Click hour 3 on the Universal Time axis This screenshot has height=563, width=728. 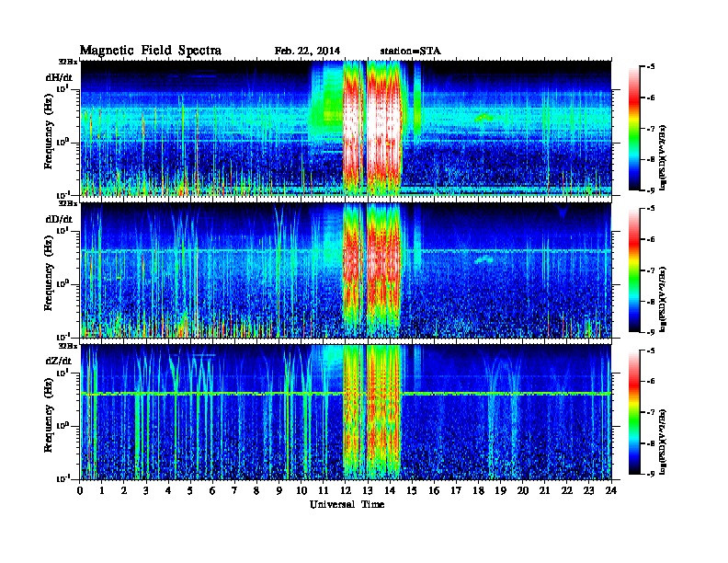click(146, 490)
